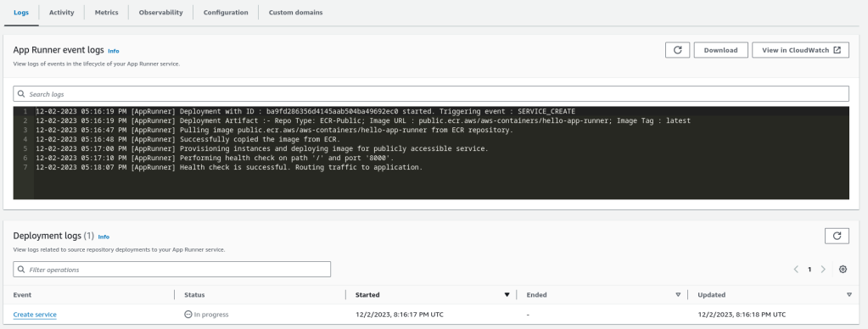Open deployment logs table settings gear

point(843,270)
